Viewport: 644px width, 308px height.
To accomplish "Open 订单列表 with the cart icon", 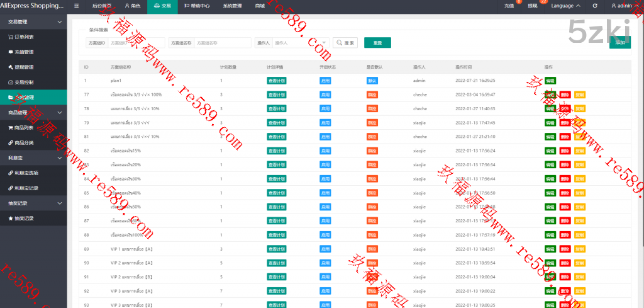I will (25, 37).
